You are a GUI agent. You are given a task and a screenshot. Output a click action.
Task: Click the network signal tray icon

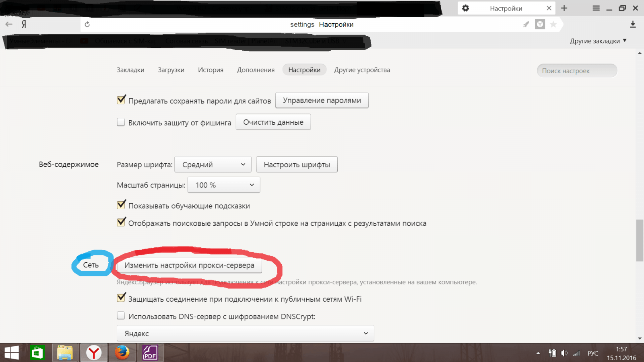tap(577, 353)
